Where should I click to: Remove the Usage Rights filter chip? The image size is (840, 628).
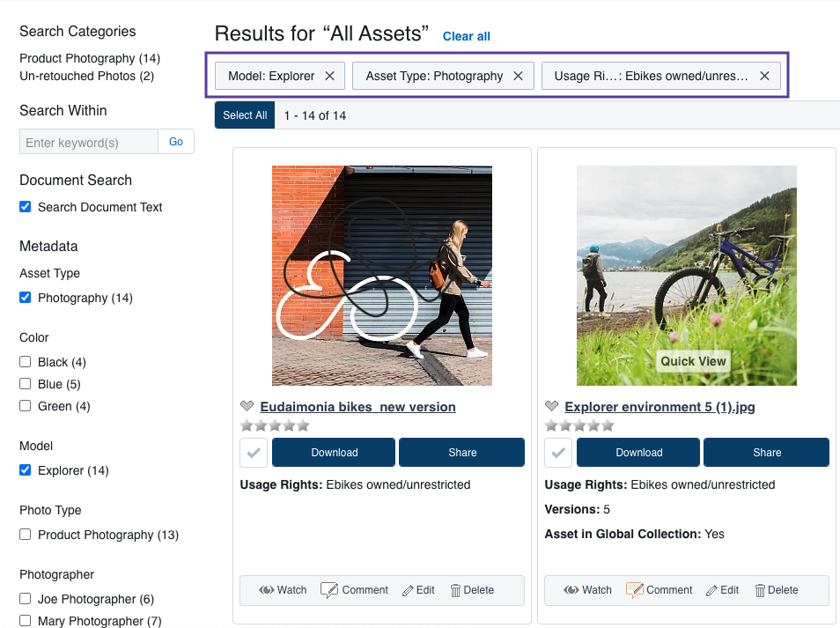pyautogui.click(x=764, y=76)
